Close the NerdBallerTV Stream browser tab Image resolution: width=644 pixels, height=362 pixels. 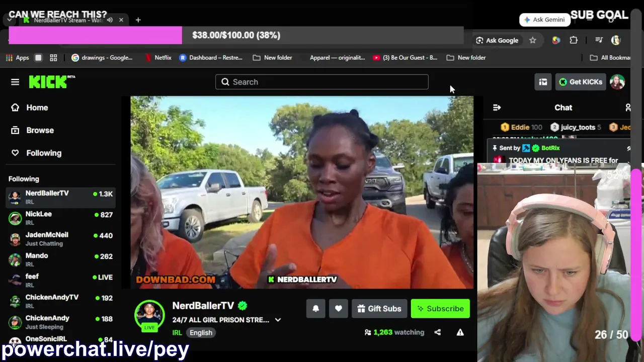pyautogui.click(x=121, y=20)
